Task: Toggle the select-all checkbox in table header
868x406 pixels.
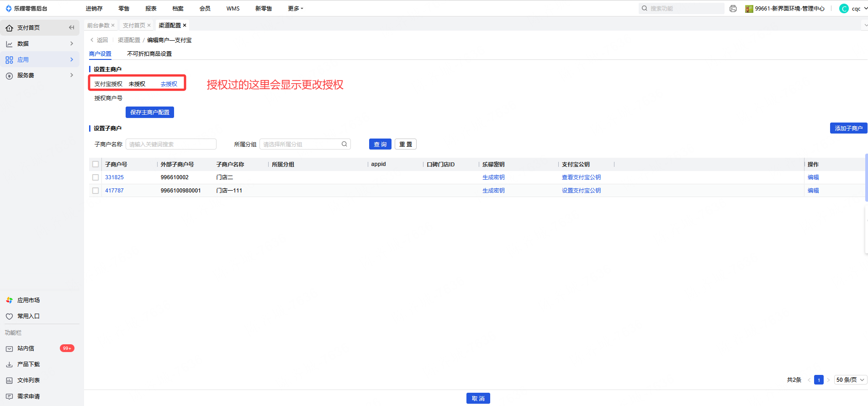Action: click(x=95, y=164)
